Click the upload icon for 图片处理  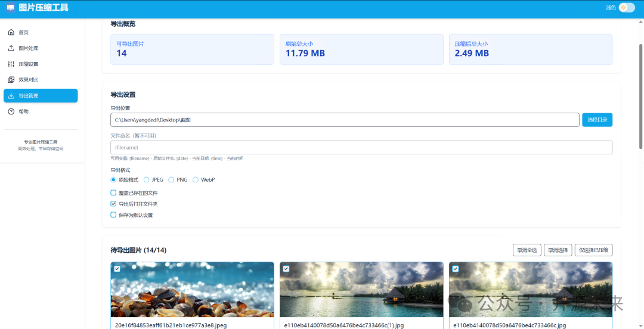11,48
